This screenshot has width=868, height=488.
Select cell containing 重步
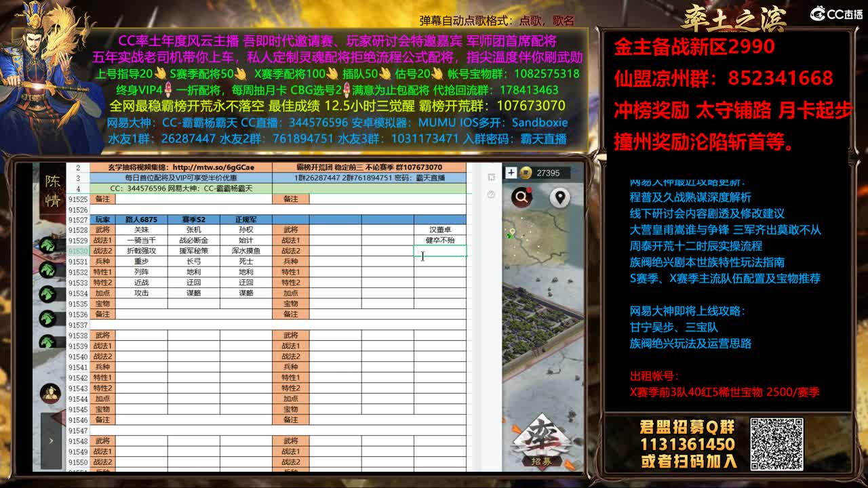141,262
